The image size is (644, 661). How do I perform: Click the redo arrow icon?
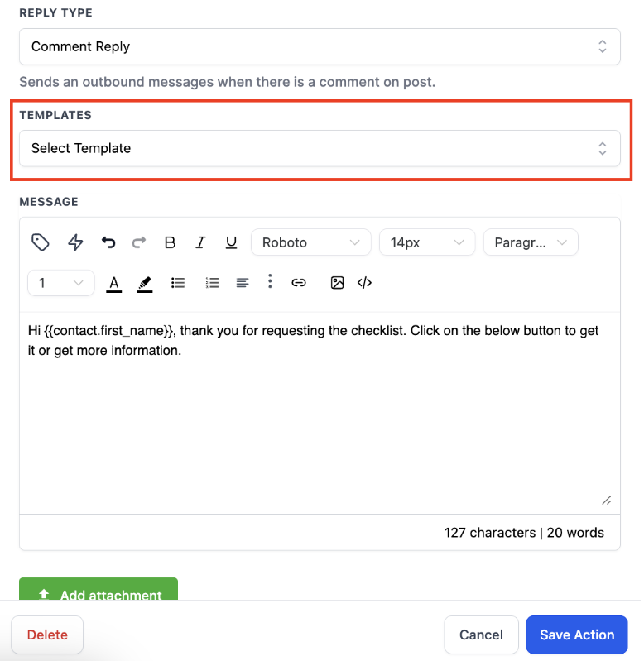point(139,242)
